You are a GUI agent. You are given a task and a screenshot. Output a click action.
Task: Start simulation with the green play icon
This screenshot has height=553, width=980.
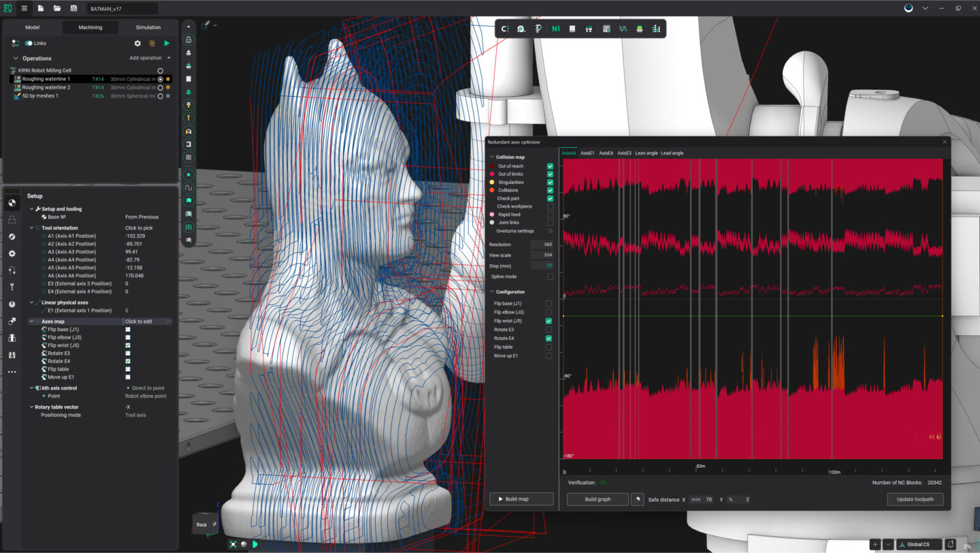(x=167, y=43)
